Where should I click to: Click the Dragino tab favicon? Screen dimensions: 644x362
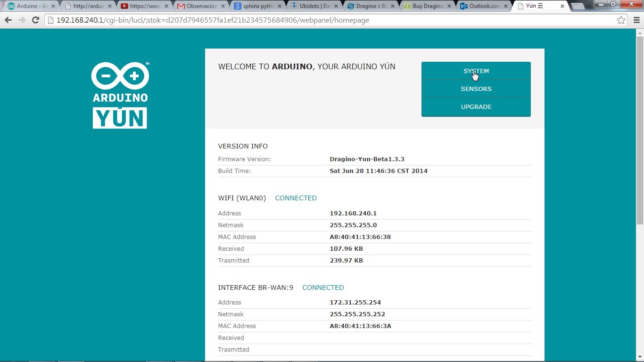pos(351,7)
